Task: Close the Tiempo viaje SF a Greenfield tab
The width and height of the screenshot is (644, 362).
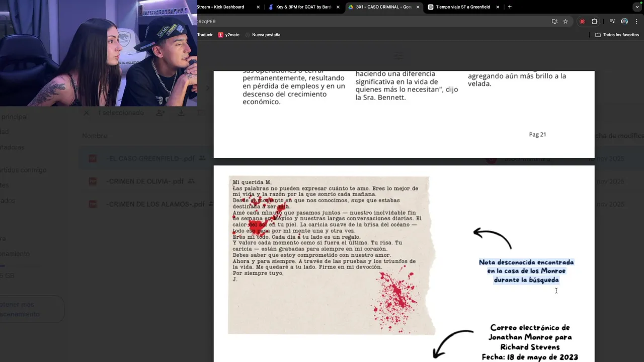Action: pyautogui.click(x=498, y=7)
